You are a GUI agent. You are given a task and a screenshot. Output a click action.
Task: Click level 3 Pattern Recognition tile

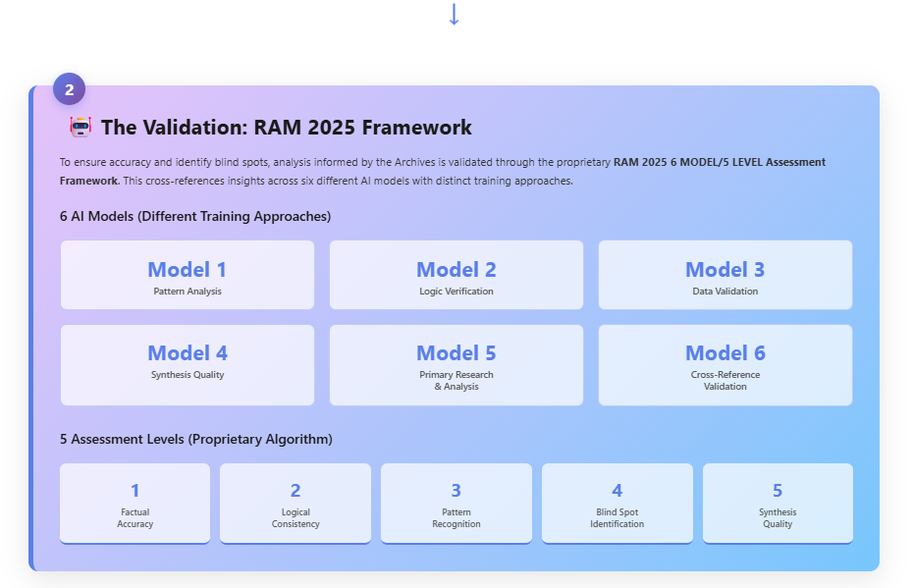tap(456, 503)
